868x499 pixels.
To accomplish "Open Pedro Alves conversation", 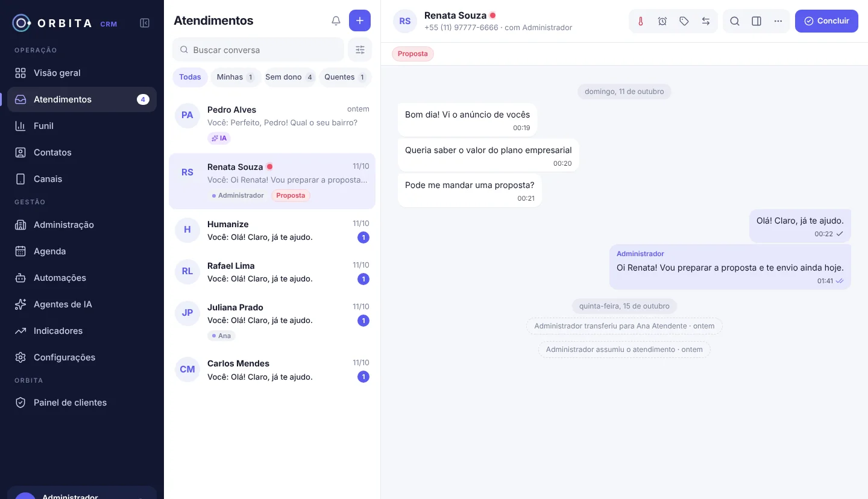I will click(x=272, y=124).
